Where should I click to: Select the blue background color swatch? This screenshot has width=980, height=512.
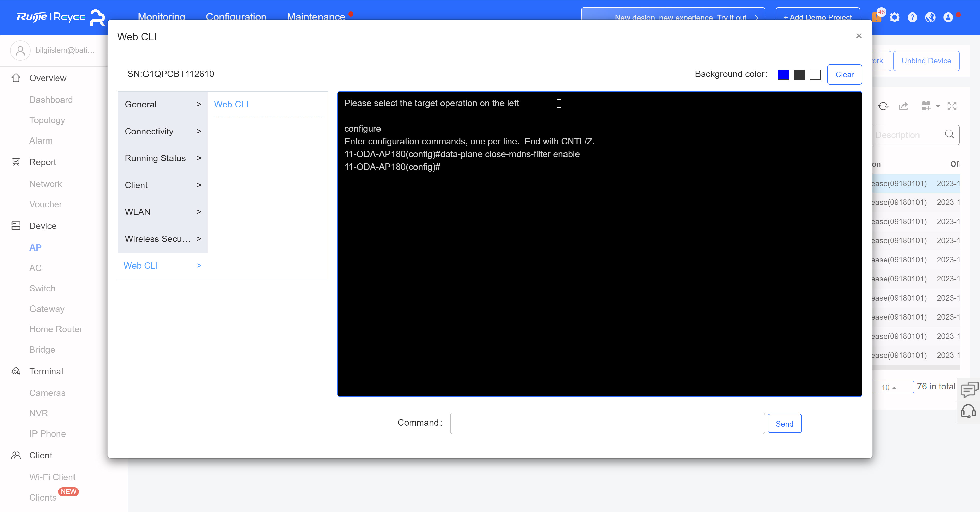point(783,74)
